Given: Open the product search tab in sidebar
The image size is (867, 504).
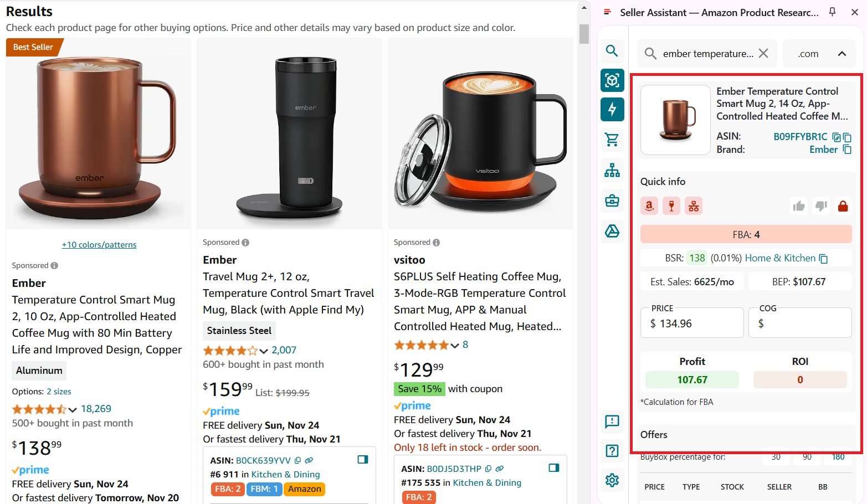Looking at the screenshot, I should (612, 51).
